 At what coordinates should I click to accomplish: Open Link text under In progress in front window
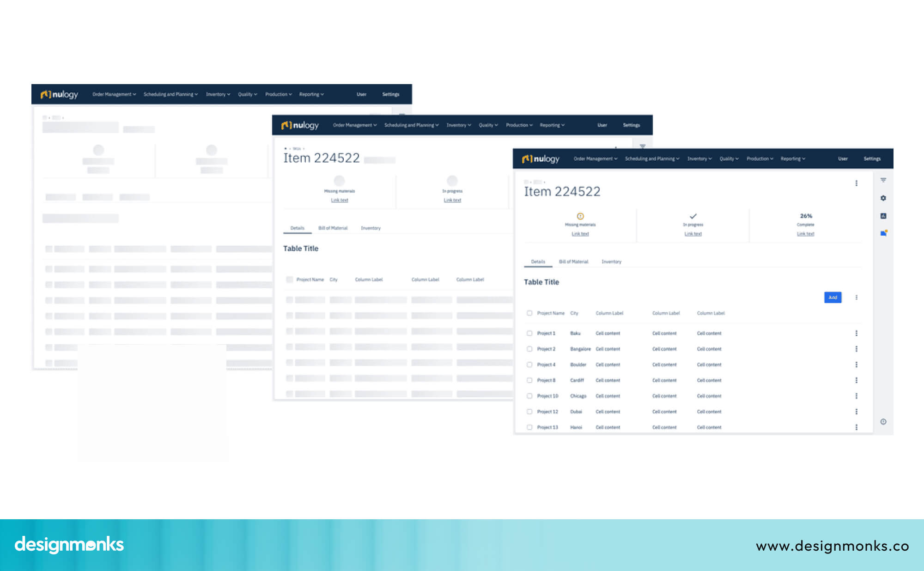(x=693, y=234)
